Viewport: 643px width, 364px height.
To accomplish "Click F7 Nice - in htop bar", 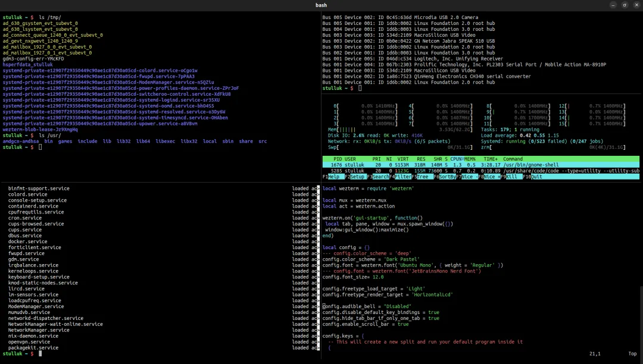I will point(467,177).
